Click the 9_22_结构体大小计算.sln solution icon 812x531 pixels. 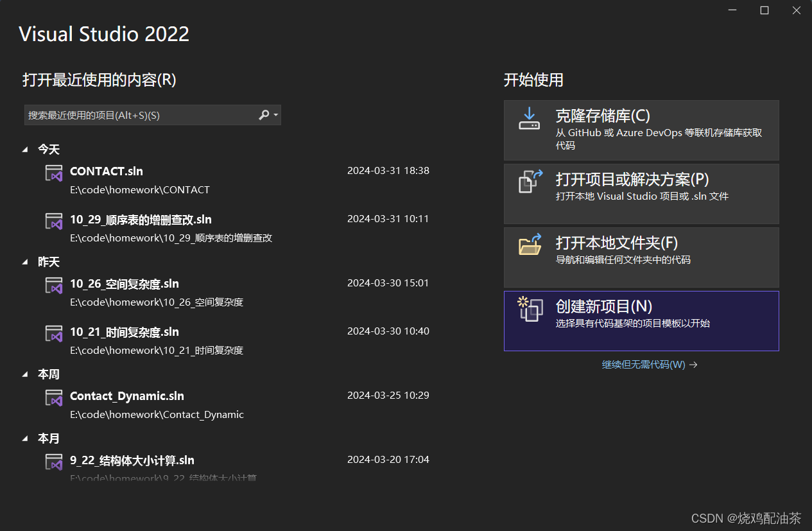tap(54, 462)
